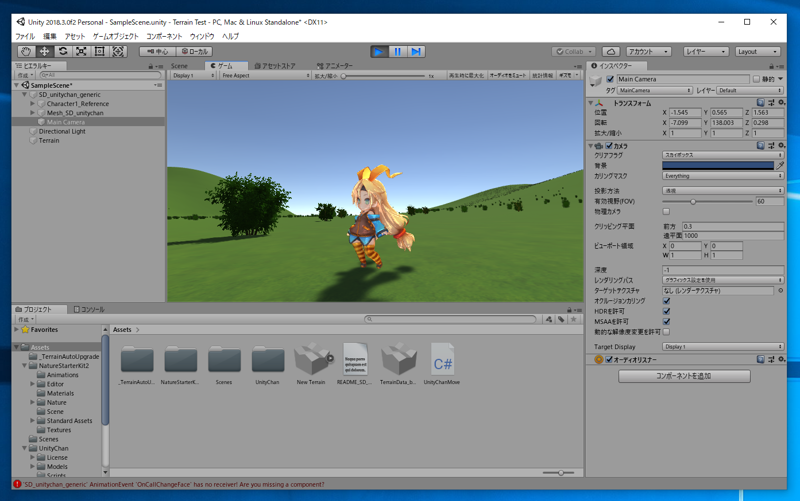Click search by label icon in Project
Screen dimensions: 800x501
[561, 319]
